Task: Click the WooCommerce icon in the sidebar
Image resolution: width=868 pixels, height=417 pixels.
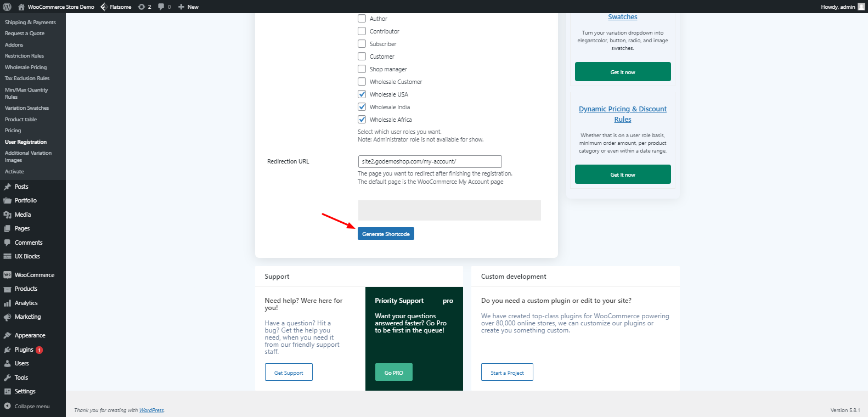Action: tap(8, 275)
